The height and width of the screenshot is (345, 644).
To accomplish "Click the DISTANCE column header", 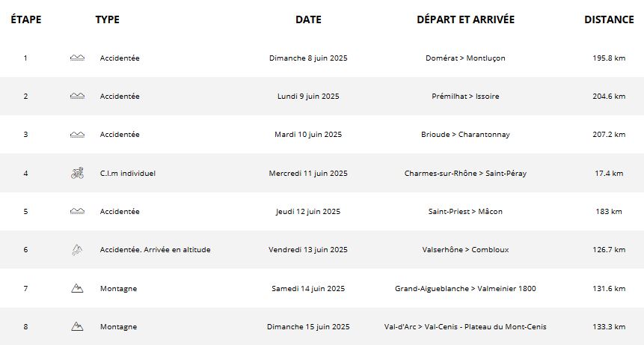I will (x=609, y=19).
